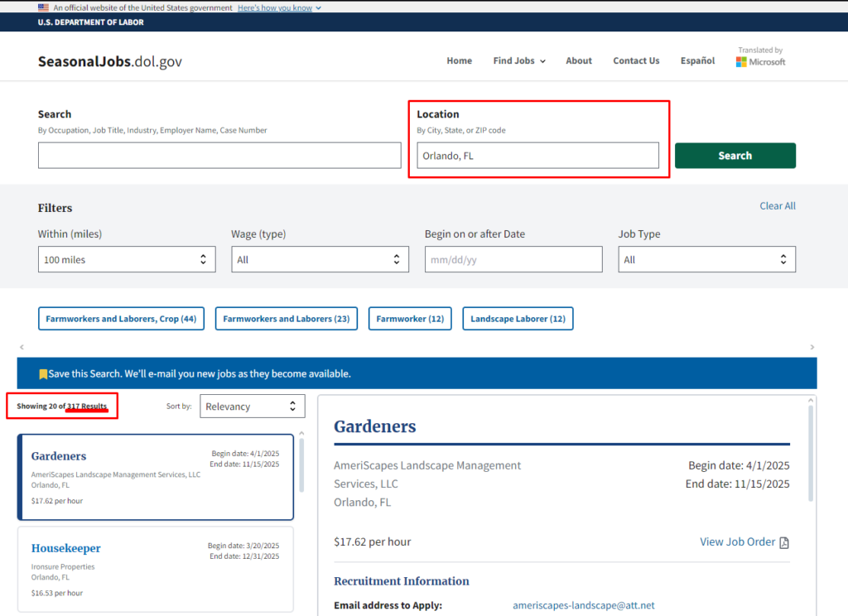The height and width of the screenshot is (616, 848).
Task: Click the Begin on or after Date field
Action: tap(513, 260)
